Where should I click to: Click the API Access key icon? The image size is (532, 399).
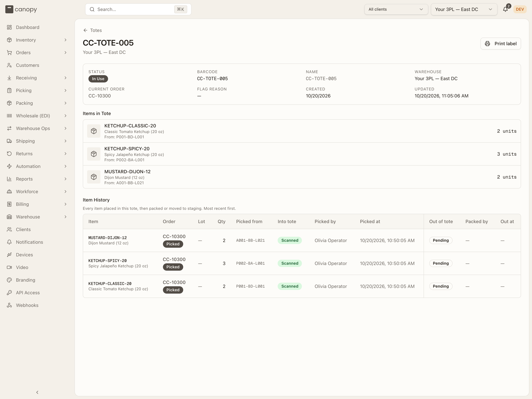coord(9,292)
